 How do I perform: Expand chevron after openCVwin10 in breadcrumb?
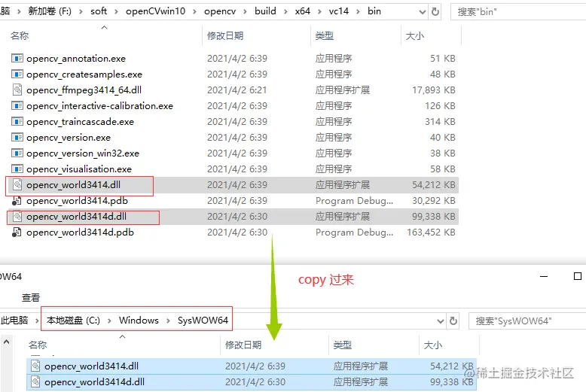195,11
